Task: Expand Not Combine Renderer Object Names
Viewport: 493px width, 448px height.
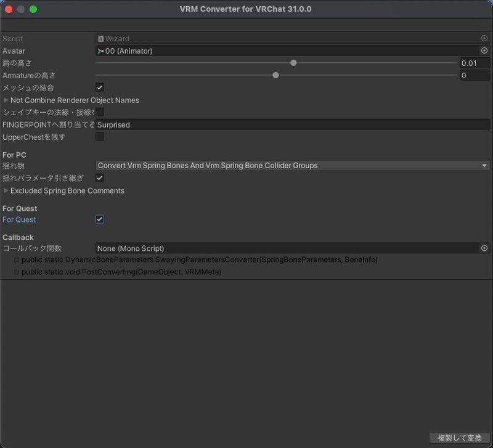Action: [x=6, y=100]
